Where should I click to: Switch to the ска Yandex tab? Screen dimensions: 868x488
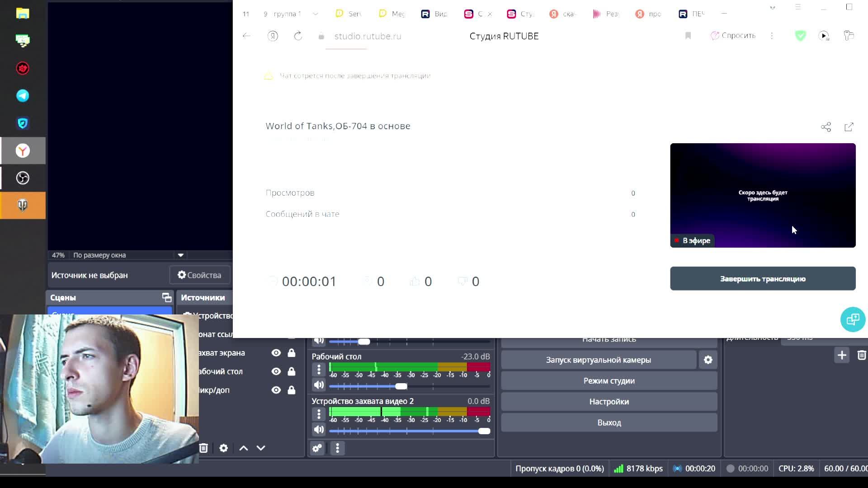[x=563, y=14]
